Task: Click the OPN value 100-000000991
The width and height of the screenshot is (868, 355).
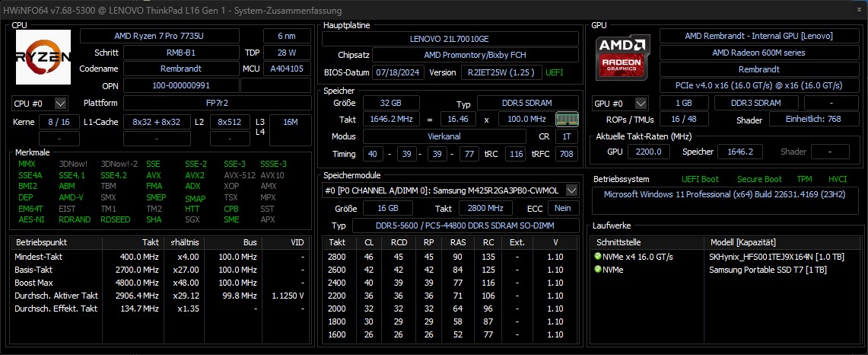Action: coord(181,86)
